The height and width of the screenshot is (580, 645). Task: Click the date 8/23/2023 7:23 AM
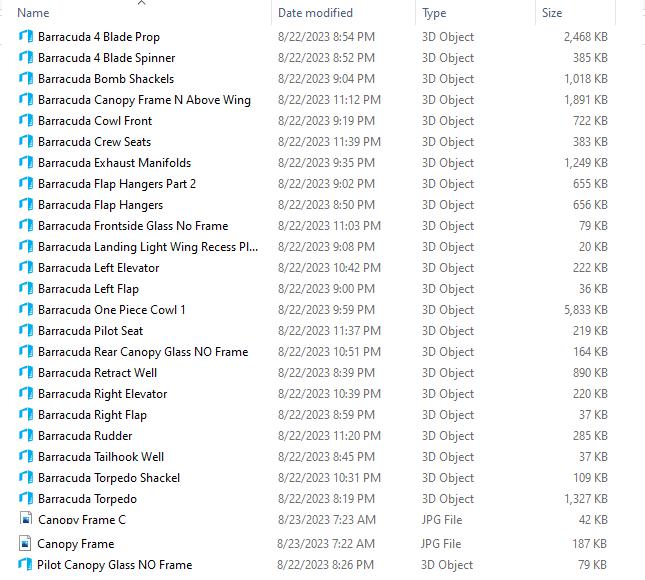[327, 520]
